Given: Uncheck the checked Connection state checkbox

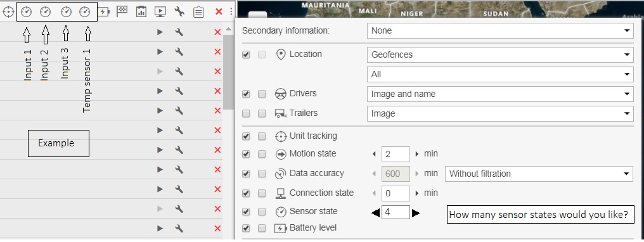Looking at the screenshot, I should tap(246, 193).
